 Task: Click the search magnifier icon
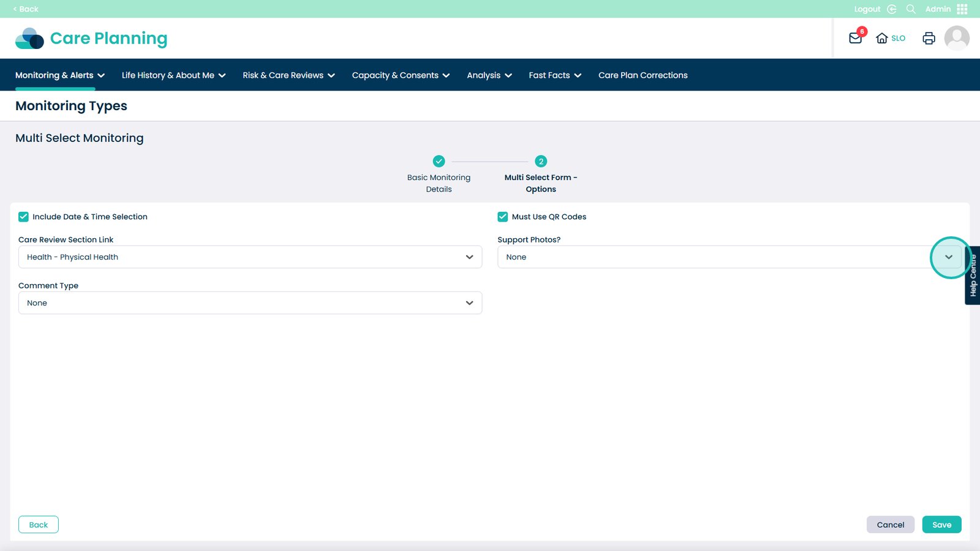point(911,9)
